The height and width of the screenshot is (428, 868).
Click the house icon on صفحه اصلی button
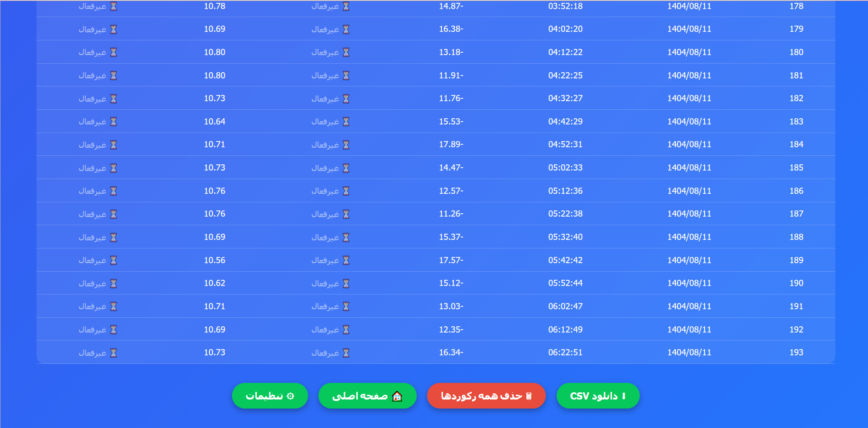tap(397, 396)
